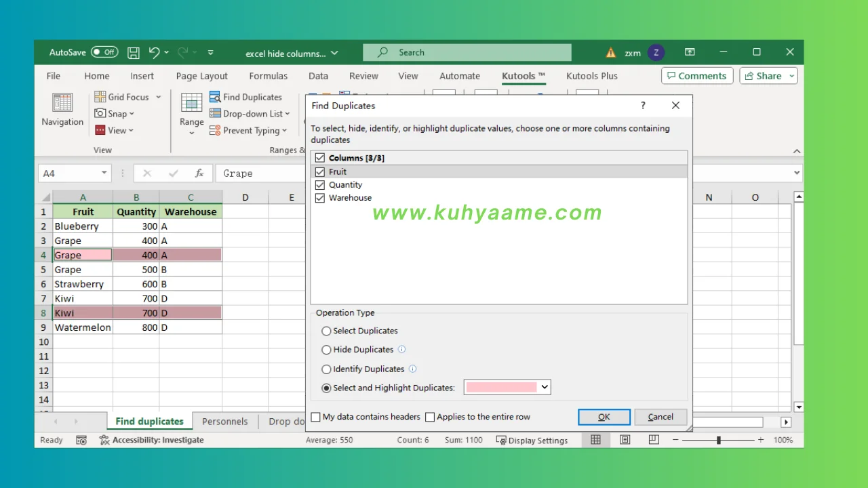
Task: Select the Hide Duplicates radio option
Action: pos(327,350)
